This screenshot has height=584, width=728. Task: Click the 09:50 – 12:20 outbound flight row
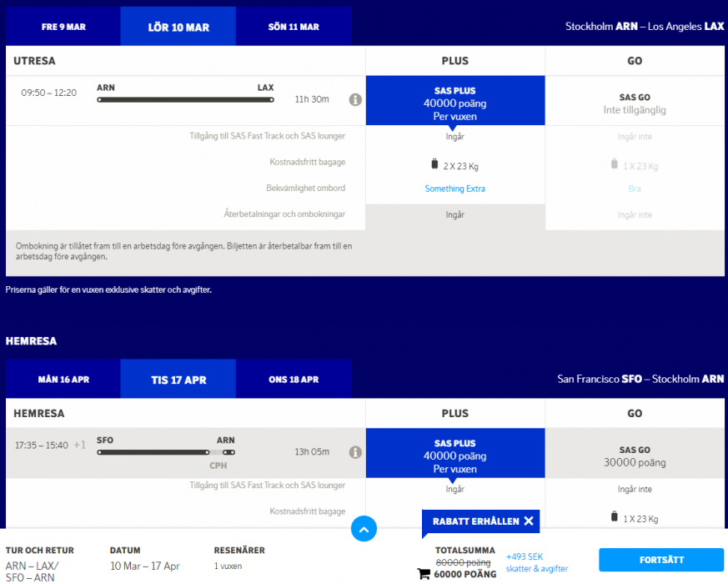point(185,99)
